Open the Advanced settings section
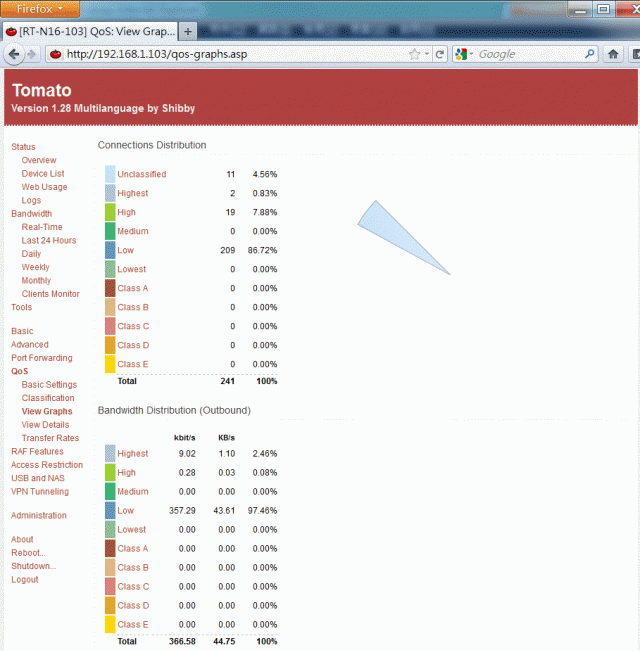 click(30, 344)
